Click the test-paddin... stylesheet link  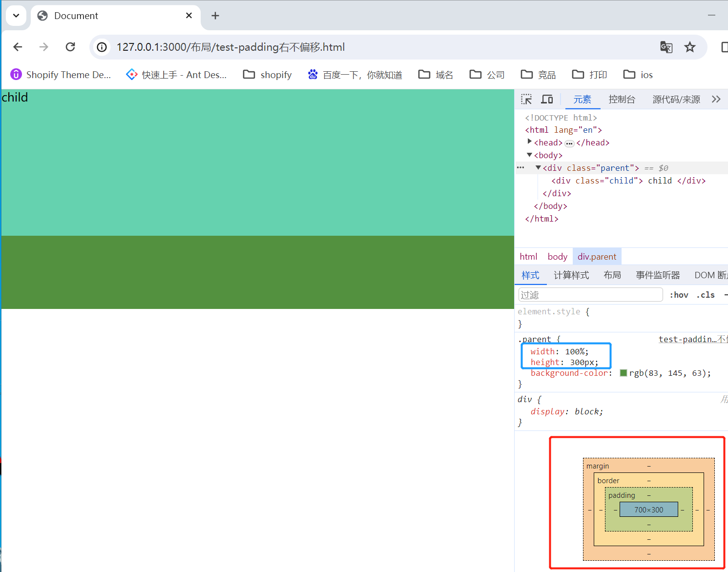688,339
